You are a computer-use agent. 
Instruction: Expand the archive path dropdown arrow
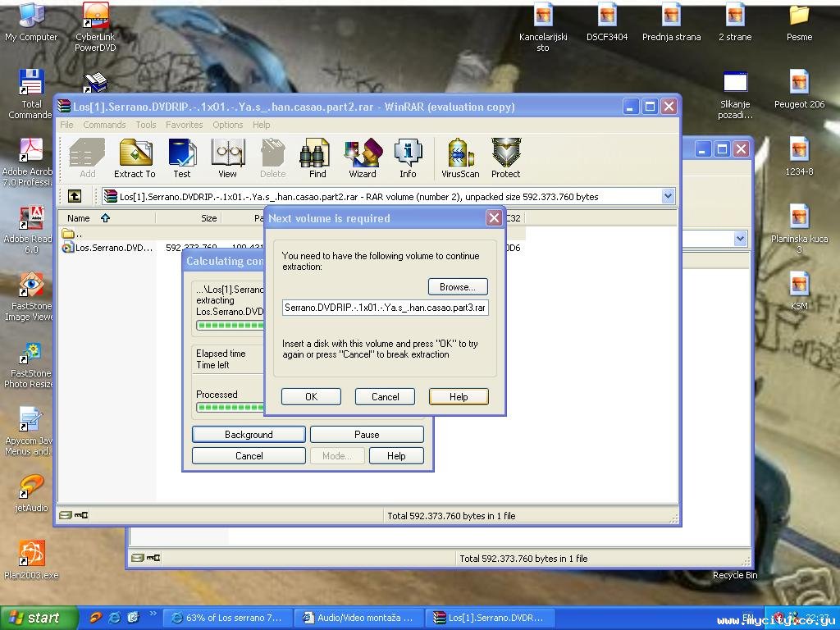tap(668, 196)
